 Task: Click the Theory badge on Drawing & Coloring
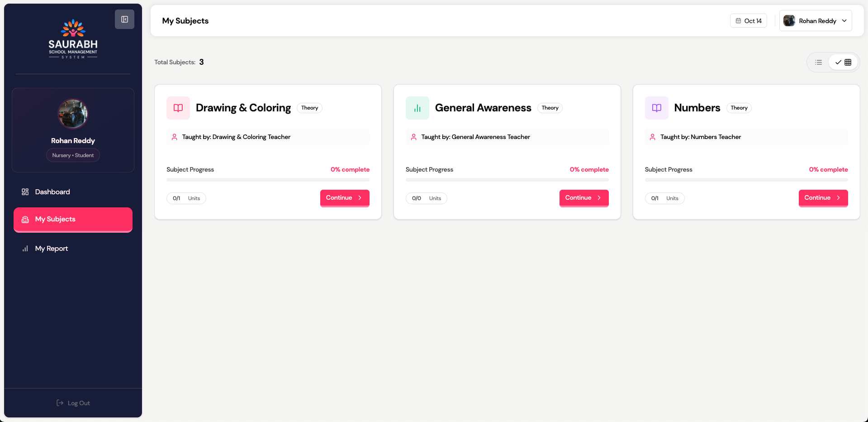(309, 108)
